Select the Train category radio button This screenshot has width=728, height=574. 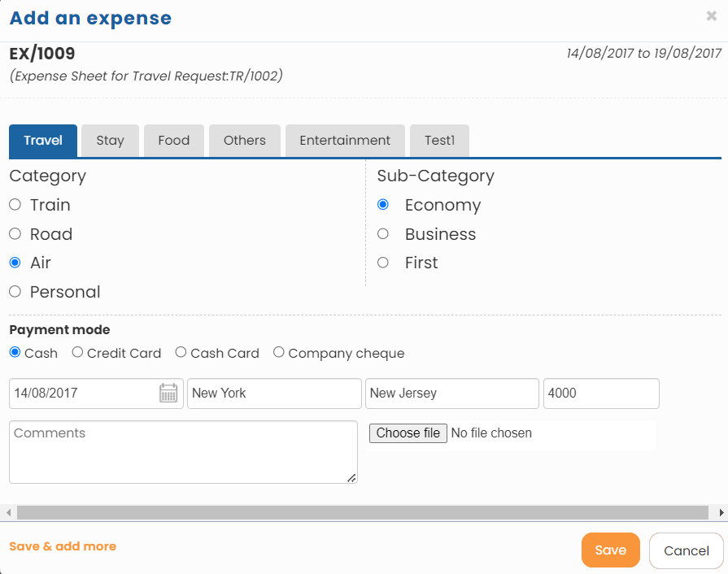pos(15,205)
